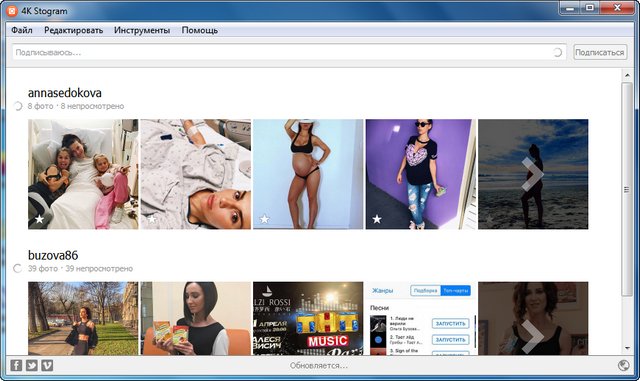640x381 pixels.
Task: Show more annasedokova photos with arrow
Action: click(x=533, y=174)
